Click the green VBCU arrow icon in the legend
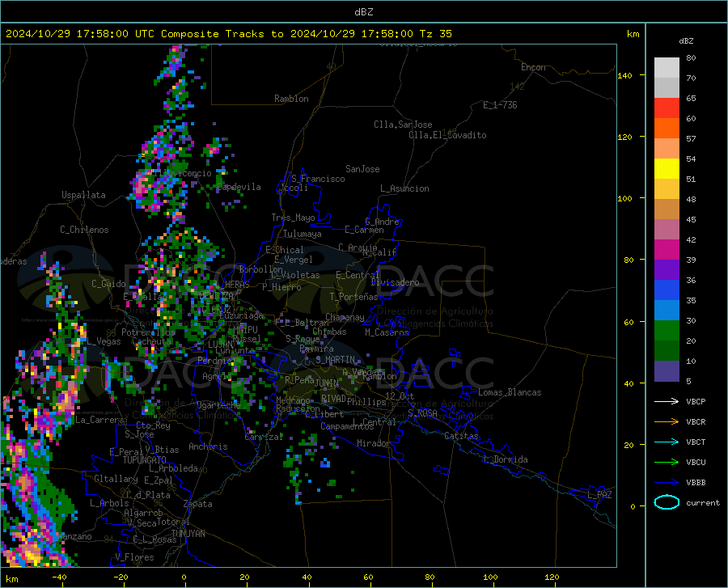 pos(667,463)
